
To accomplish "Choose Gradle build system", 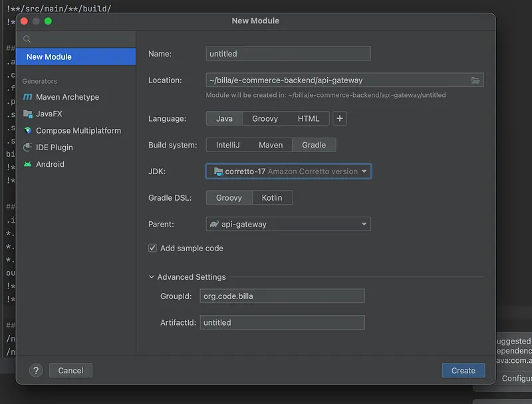I will pos(314,145).
